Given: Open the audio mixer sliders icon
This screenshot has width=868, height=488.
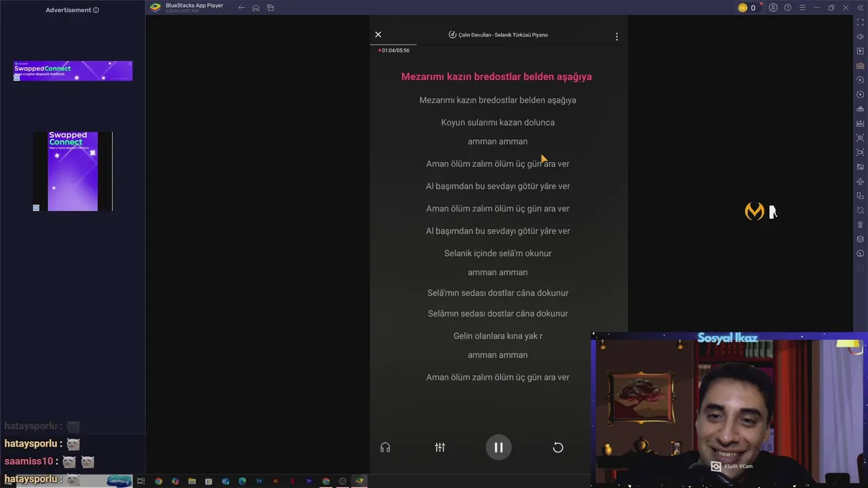Looking at the screenshot, I should click(440, 447).
